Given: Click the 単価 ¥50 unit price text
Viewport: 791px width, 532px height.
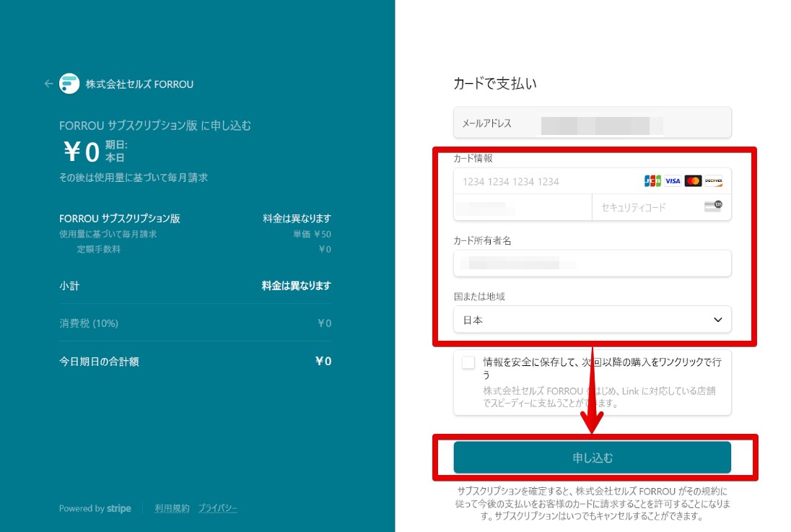Looking at the screenshot, I should click(313, 234).
